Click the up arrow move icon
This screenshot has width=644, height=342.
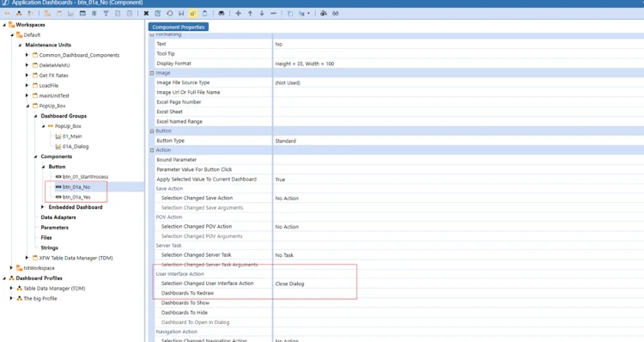250,14
